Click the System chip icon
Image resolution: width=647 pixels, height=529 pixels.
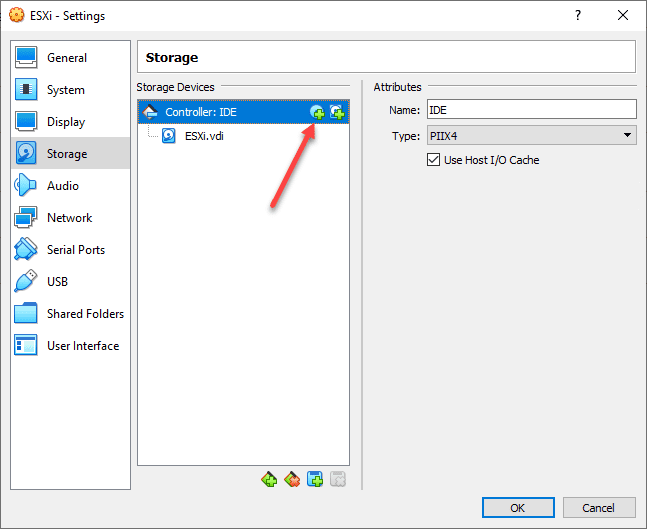pos(26,89)
